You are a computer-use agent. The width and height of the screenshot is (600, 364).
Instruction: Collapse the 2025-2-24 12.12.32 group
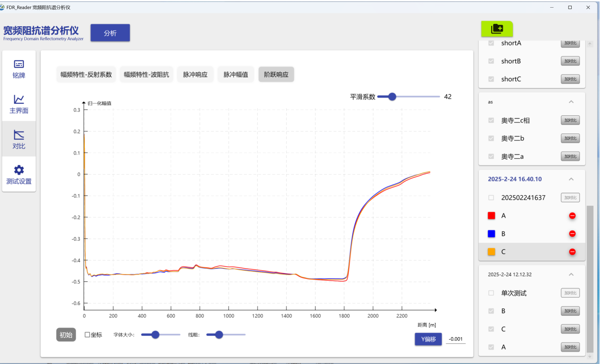click(571, 275)
